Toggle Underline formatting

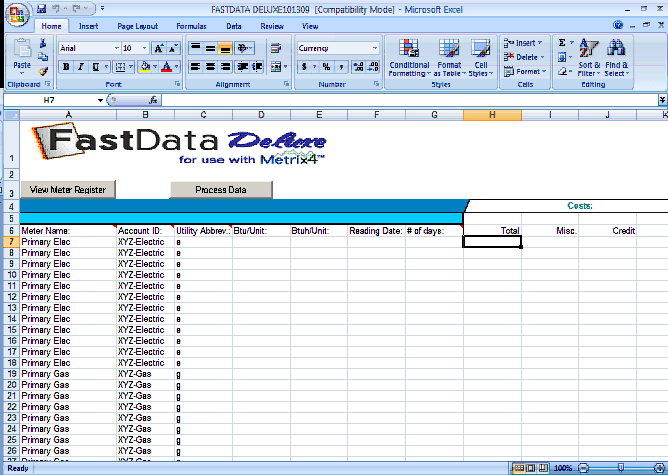[x=95, y=67]
